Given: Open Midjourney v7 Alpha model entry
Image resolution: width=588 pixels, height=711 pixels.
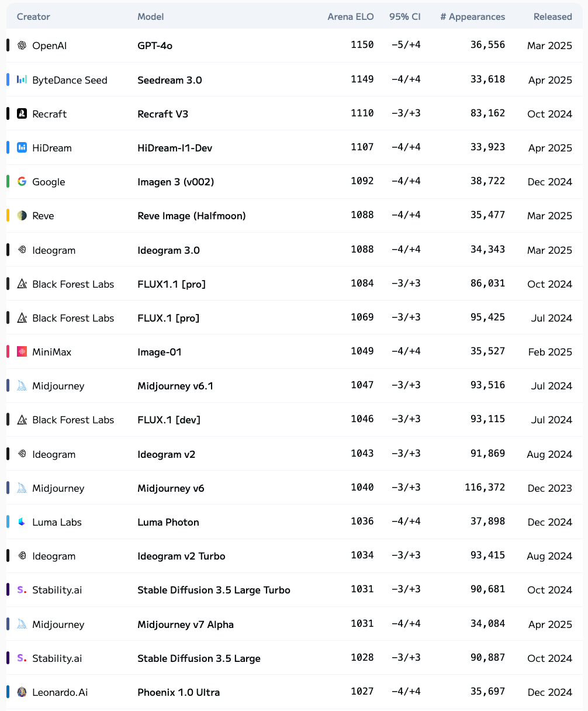Looking at the screenshot, I should point(185,624).
